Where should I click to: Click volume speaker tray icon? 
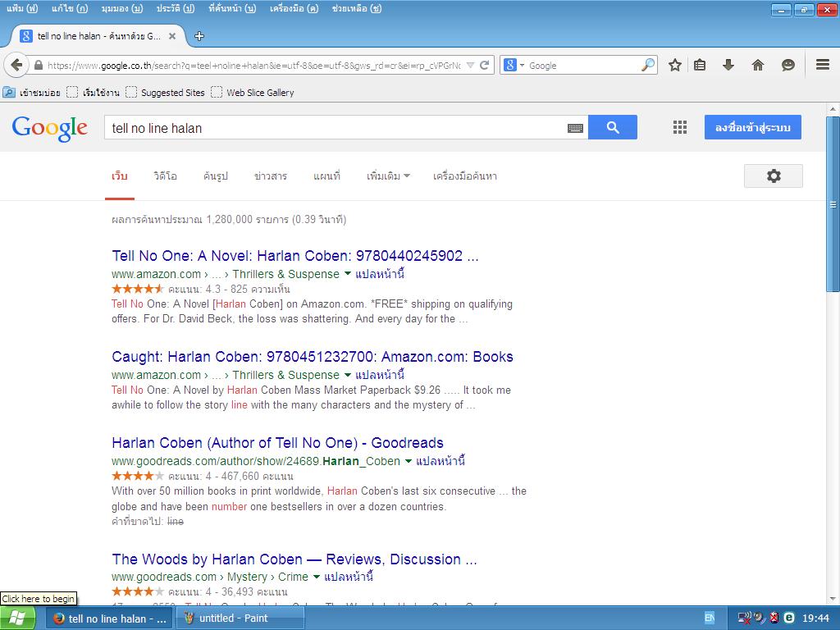click(x=759, y=618)
